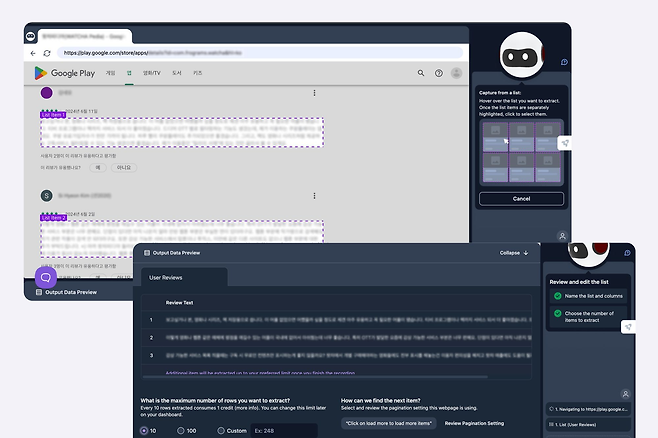The height and width of the screenshot is (438, 658).
Task: Select the Custom rows radio option
Action: (221, 430)
